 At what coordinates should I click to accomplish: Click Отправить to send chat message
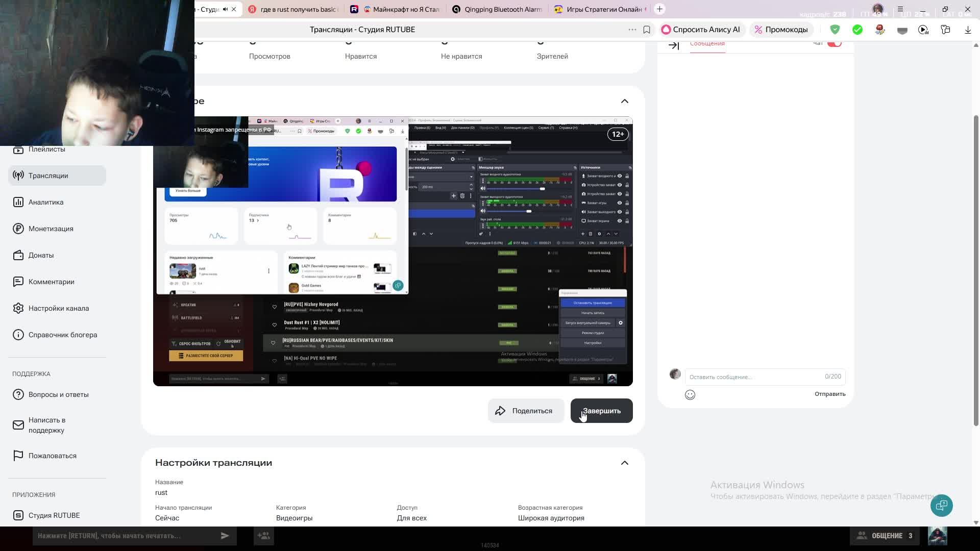coord(830,394)
